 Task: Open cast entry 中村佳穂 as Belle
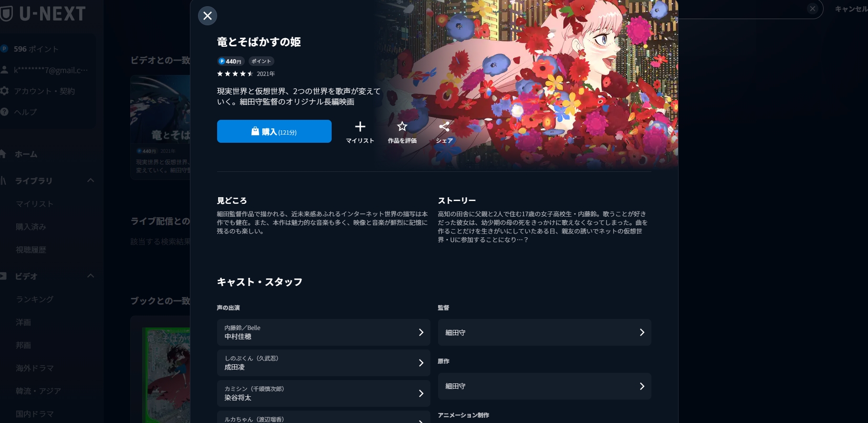tap(324, 332)
